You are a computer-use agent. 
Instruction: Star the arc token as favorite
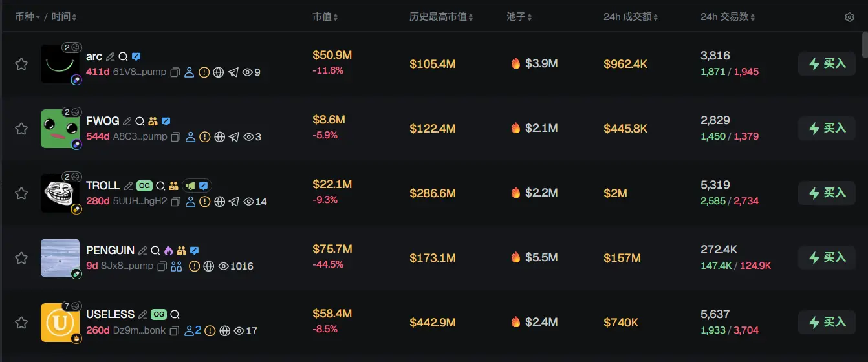tap(21, 64)
